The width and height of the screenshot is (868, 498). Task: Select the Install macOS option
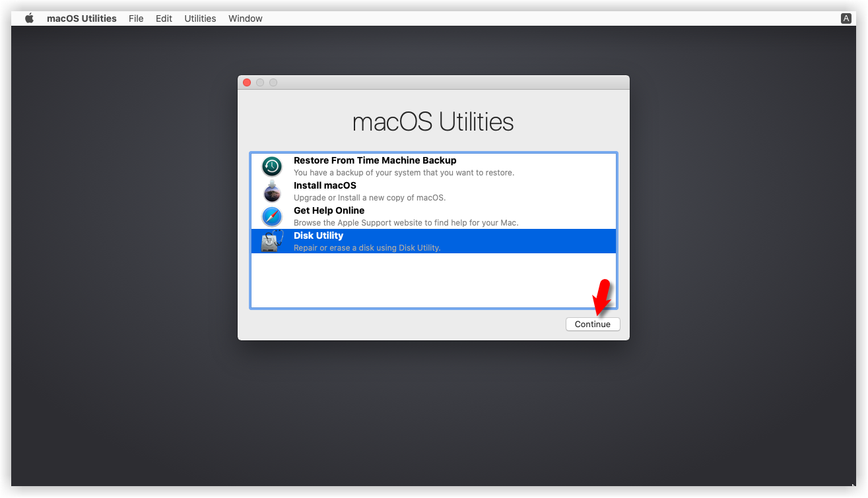396,191
